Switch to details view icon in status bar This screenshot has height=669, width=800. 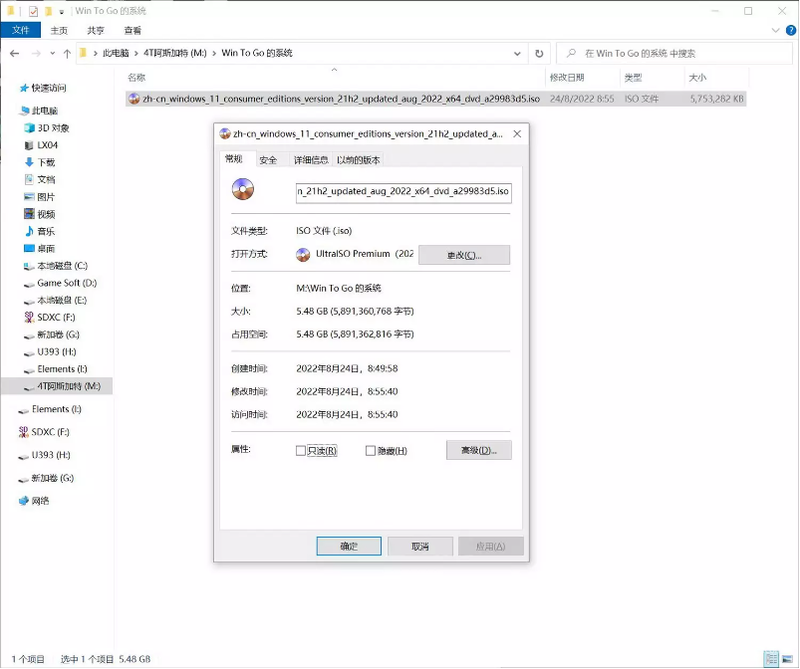[x=771, y=659]
